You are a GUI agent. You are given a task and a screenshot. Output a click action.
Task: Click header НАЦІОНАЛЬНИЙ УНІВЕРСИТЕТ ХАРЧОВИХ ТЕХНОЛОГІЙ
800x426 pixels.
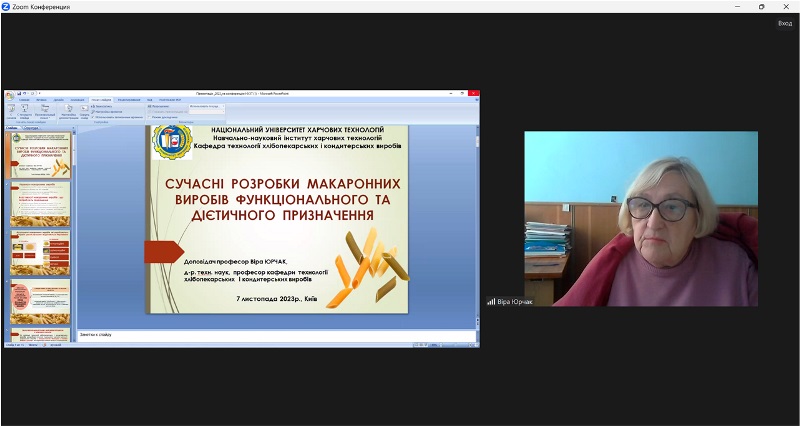tap(297, 130)
